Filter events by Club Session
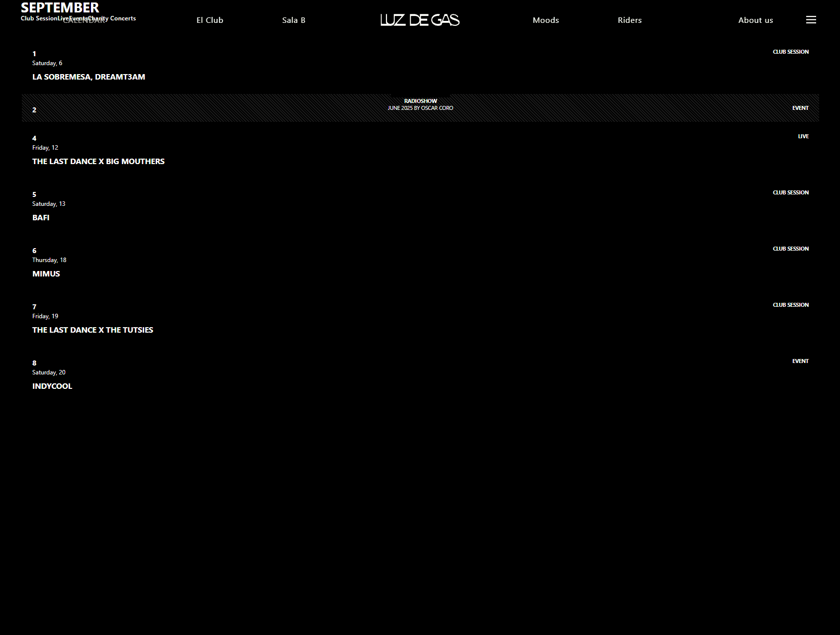This screenshot has height=635, width=840. (38, 18)
